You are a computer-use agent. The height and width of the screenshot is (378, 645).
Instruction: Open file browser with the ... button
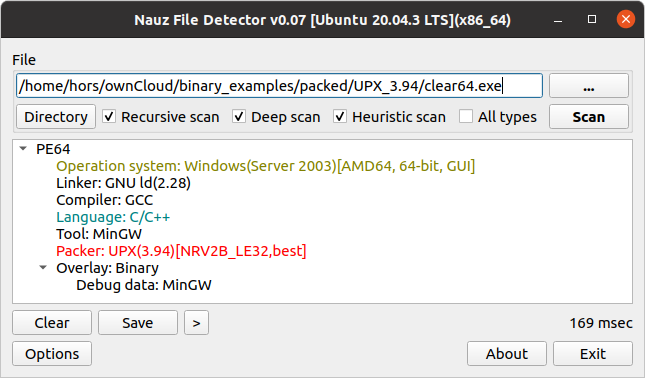(x=589, y=86)
